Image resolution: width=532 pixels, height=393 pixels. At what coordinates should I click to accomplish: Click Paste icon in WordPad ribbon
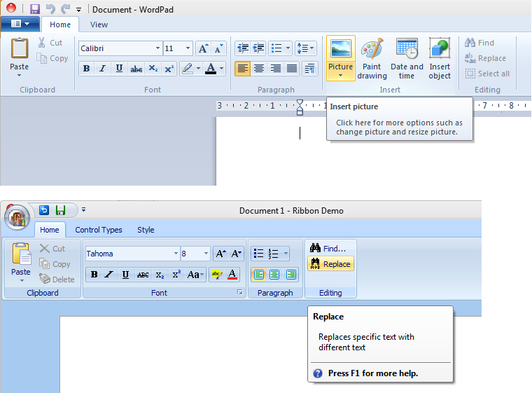coord(20,48)
